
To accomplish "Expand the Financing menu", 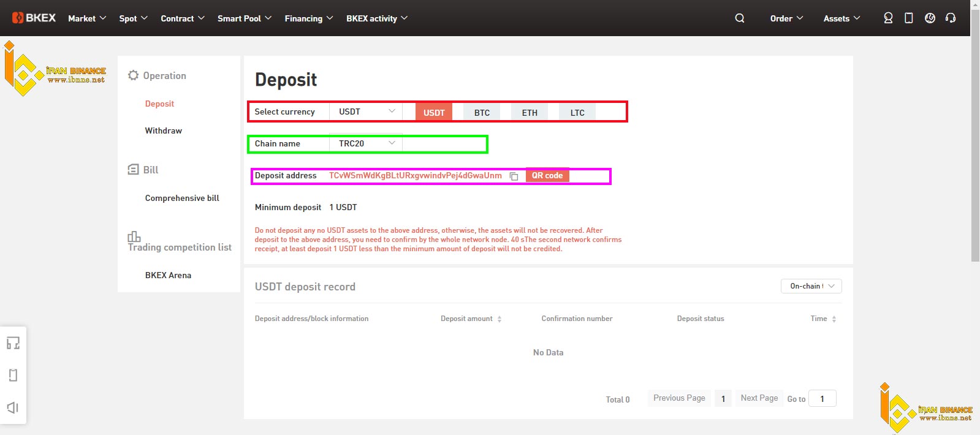I will (309, 18).
